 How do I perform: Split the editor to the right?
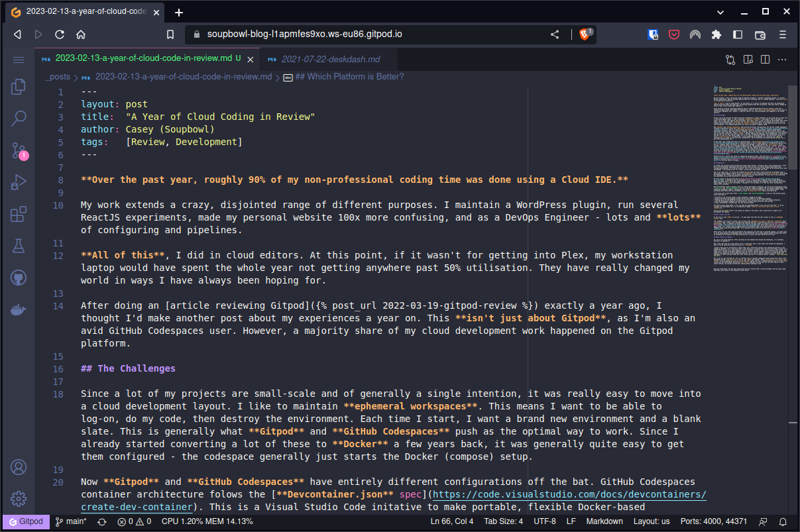point(766,60)
